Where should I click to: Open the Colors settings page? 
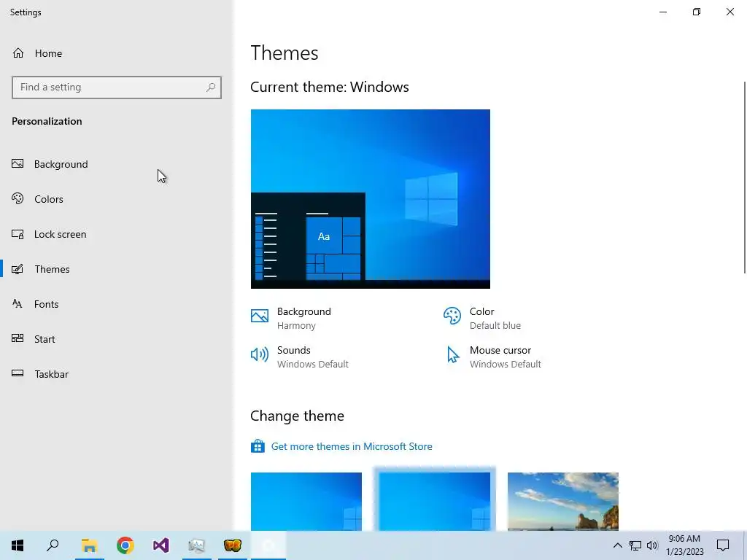pyautogui.click(x=117, y=199)
